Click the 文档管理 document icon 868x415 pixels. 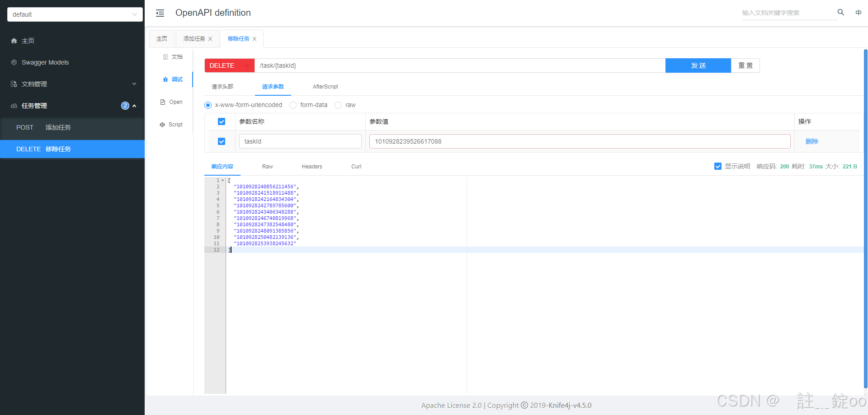[14, 84]
